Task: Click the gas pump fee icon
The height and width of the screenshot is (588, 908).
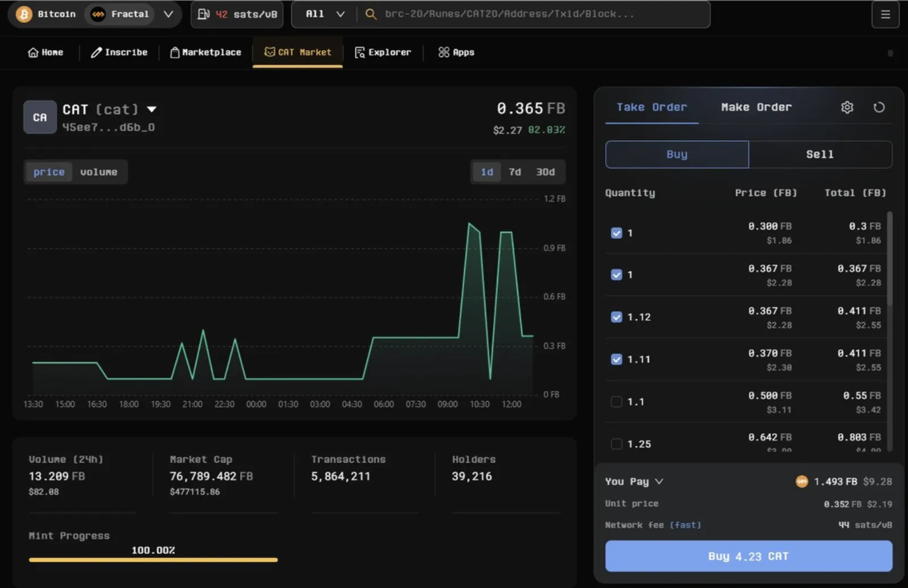Action: tap(203, 14)
